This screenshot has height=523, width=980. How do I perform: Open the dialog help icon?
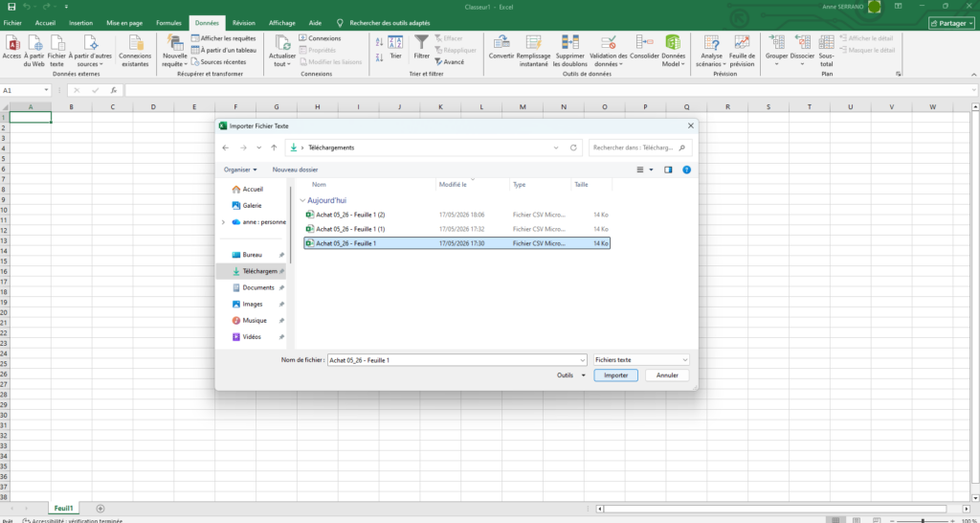click(x=686, y=170)
